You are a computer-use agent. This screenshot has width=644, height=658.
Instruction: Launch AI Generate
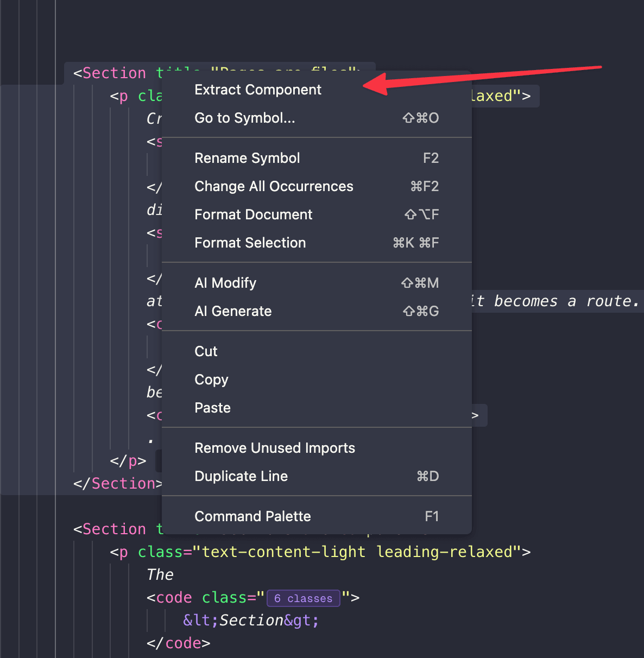pyautogui.click(x=233, y=311)
